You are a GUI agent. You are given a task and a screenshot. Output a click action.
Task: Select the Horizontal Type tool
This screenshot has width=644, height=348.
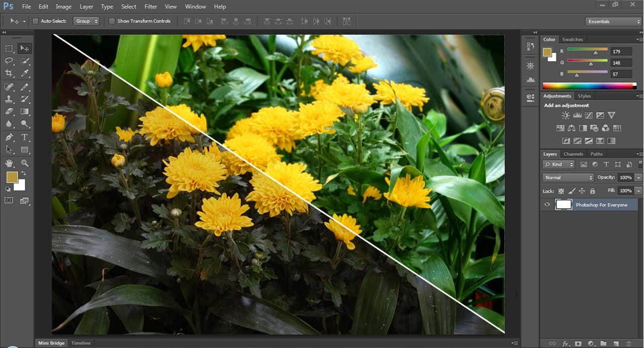25,137
